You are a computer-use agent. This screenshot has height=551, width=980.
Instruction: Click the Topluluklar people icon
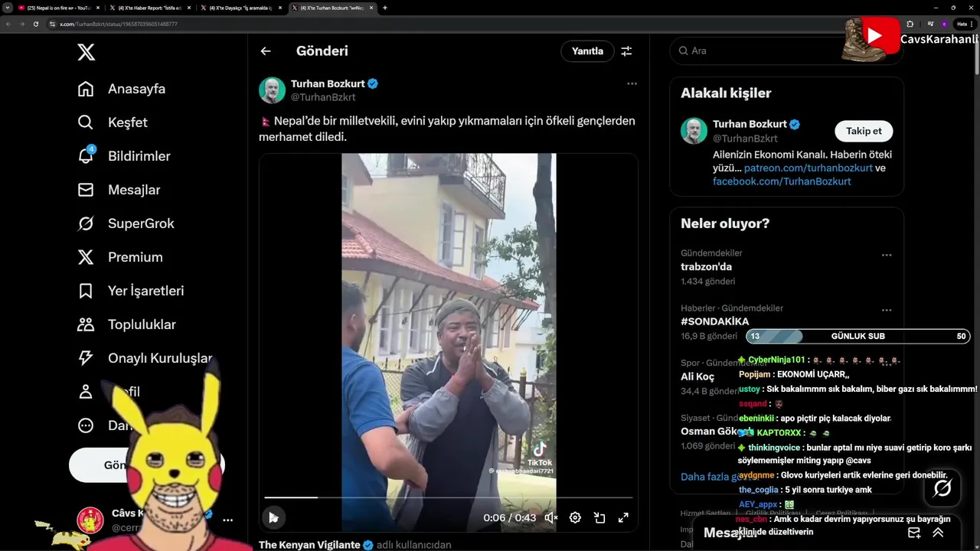tap(86, 324)
